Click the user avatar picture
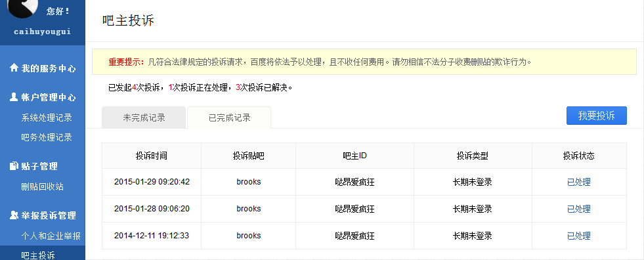 (x=24, y=7)
